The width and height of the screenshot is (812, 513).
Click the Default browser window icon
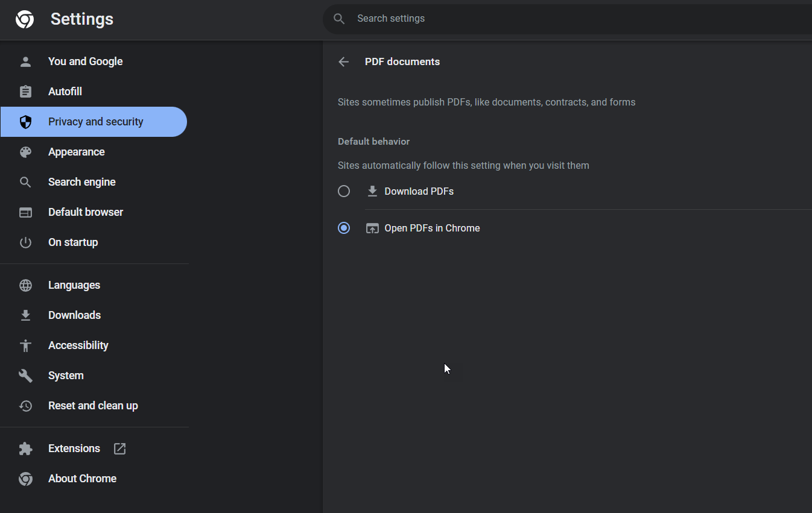click(25, 212)
